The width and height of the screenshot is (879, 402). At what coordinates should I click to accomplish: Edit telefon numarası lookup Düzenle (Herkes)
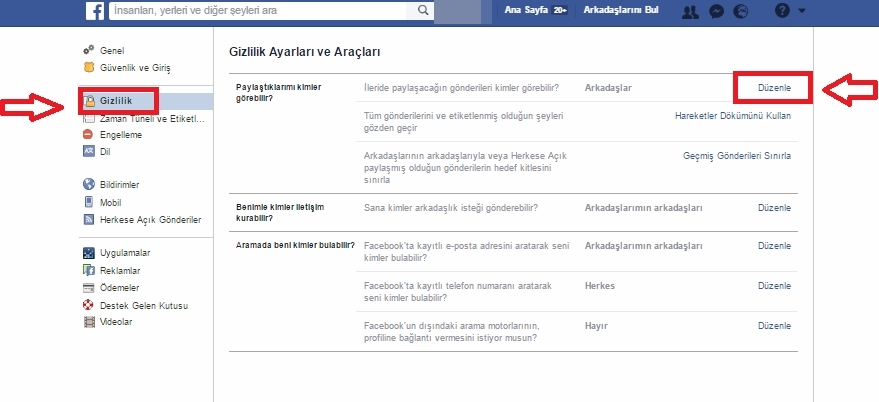[774, 285]
